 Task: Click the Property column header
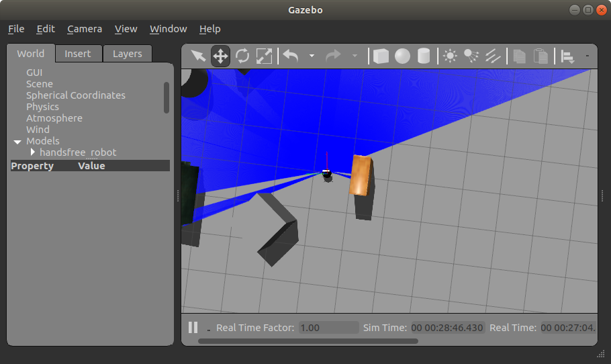tap(32, 166)
